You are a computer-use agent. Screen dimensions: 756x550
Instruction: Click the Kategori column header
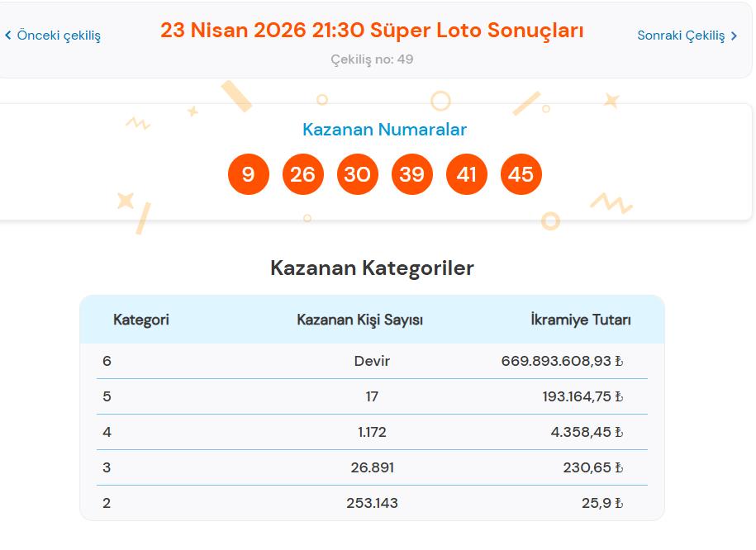point(141,320)
